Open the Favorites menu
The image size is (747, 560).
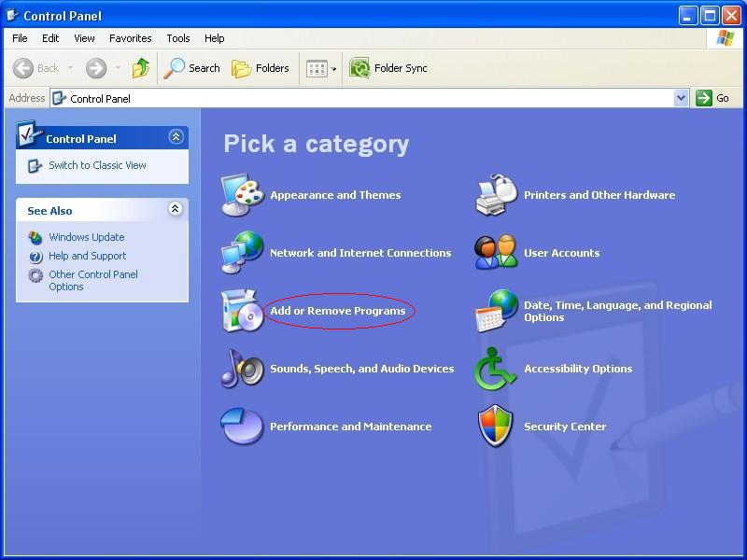(130, 38)
